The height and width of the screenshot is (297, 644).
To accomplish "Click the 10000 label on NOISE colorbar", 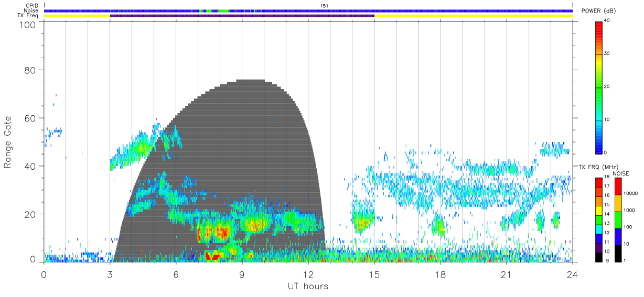I will coord(630,193).
